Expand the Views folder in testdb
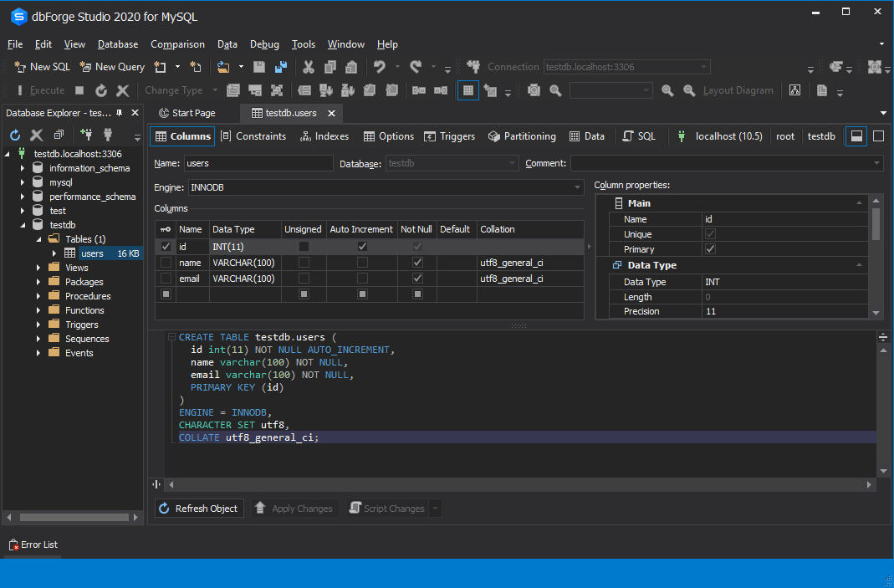Image resolution: width=894 pixels, height=588 pixels. coord(38,268)
